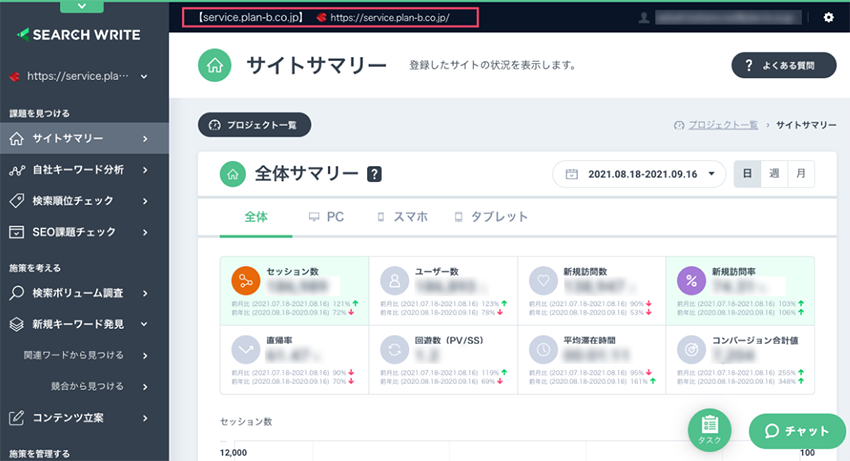850x461 pixels.
Task: Switch granularity to 週
Action: click(774, 174)
